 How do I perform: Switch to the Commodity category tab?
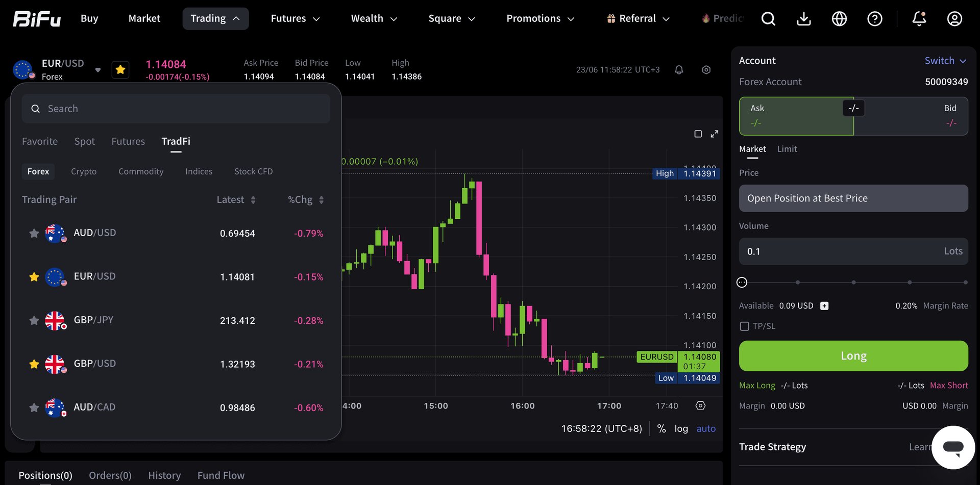(141, 171)
